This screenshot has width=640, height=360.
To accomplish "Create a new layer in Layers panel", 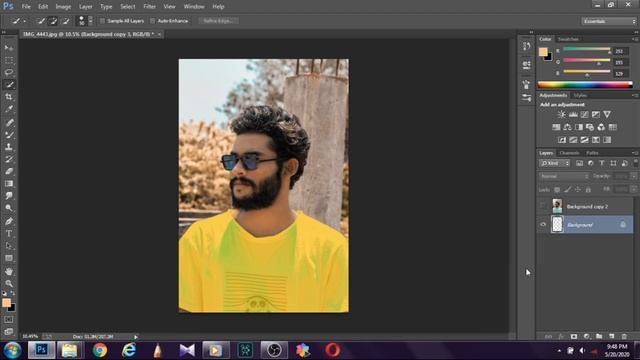I will (611, 336).
